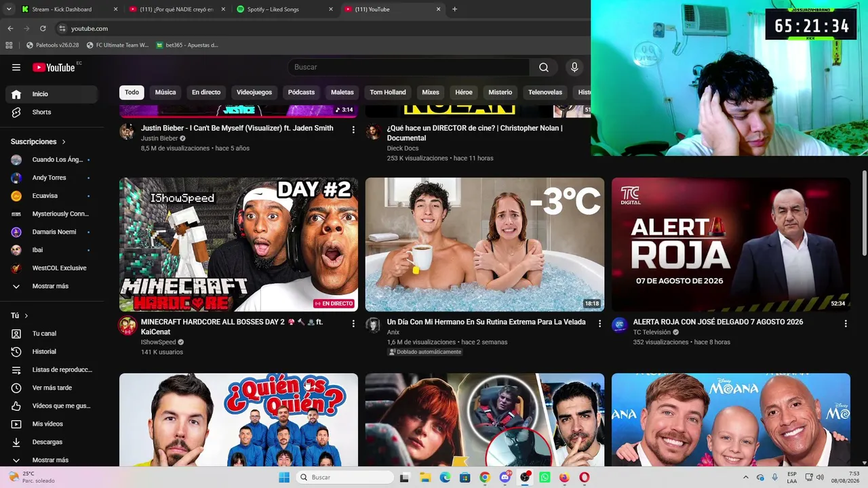Start voice search with the microphone

[x=574, y=67]
